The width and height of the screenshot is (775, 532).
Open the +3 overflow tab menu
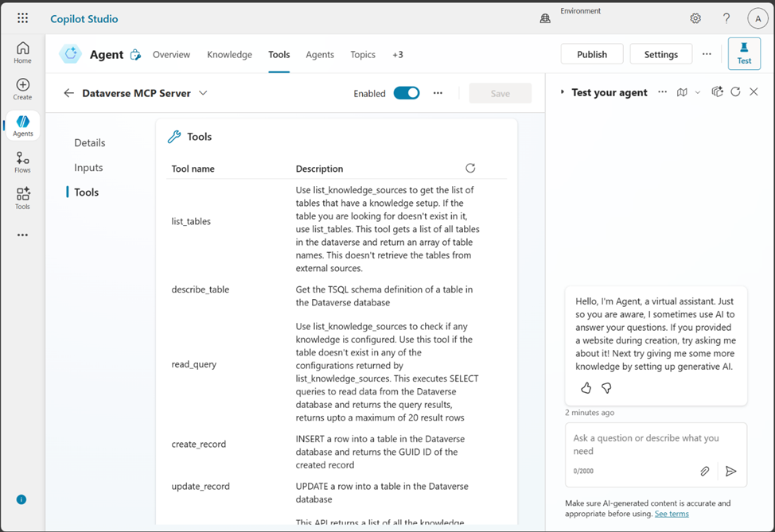398,54
